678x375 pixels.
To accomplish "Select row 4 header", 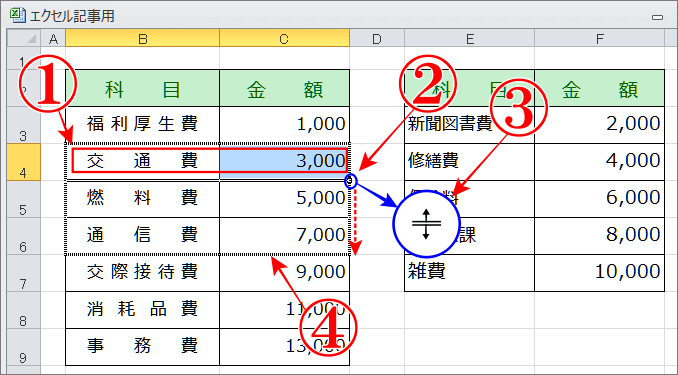I will point(24,162).
